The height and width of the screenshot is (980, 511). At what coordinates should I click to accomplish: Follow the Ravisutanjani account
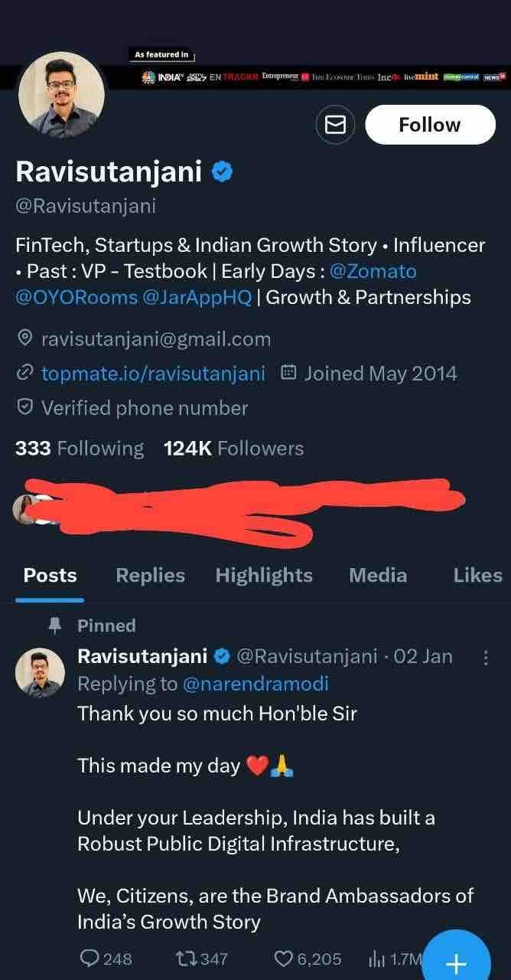(430, 125)
